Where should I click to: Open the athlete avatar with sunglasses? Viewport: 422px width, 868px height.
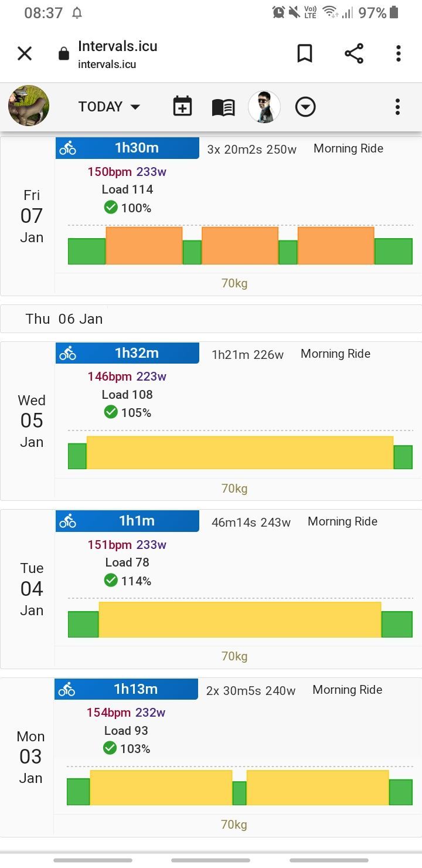(264, 107)
